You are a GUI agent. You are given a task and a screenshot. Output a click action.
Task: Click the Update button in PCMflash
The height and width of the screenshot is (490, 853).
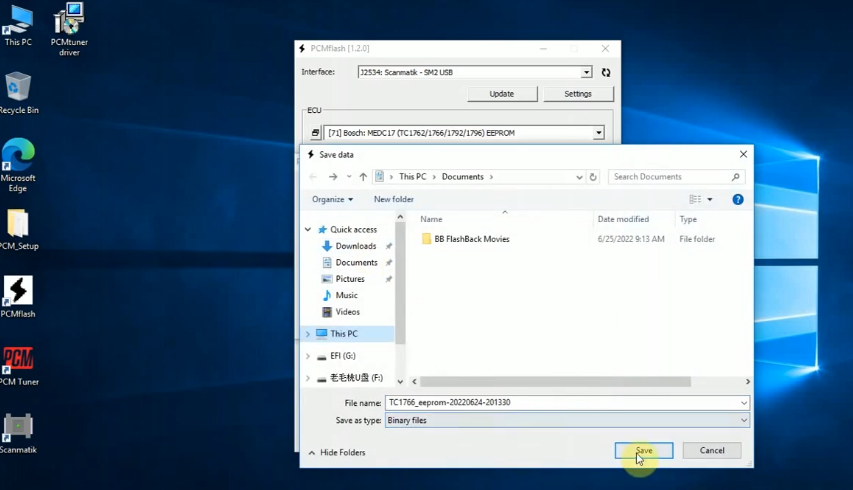(502, 94)
